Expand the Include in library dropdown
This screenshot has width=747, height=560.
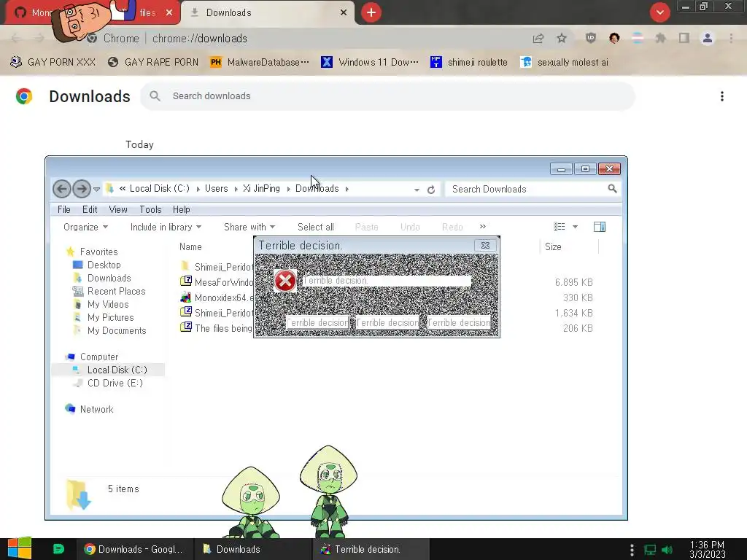(166, 227)
